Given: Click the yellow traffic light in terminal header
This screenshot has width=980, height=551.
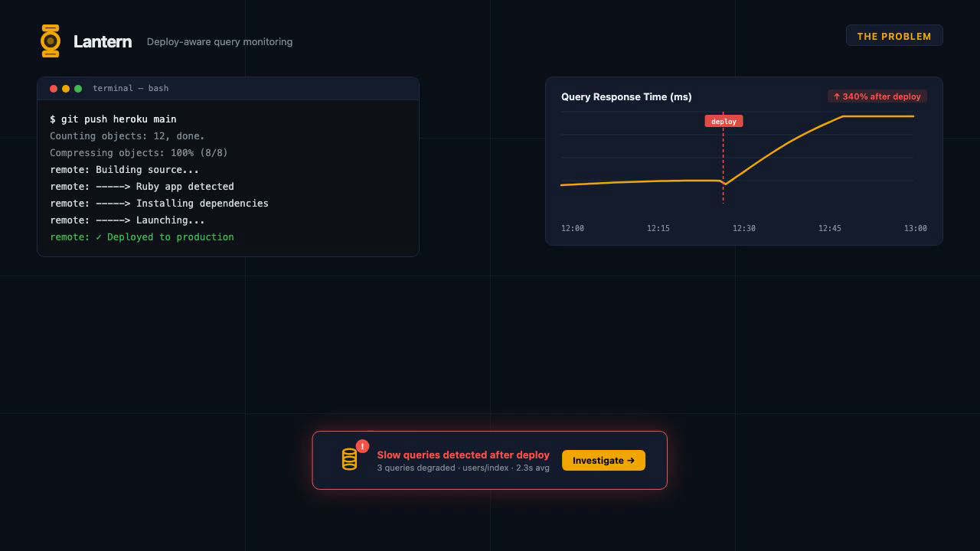Looking at the screenshot, I should 65,88.
